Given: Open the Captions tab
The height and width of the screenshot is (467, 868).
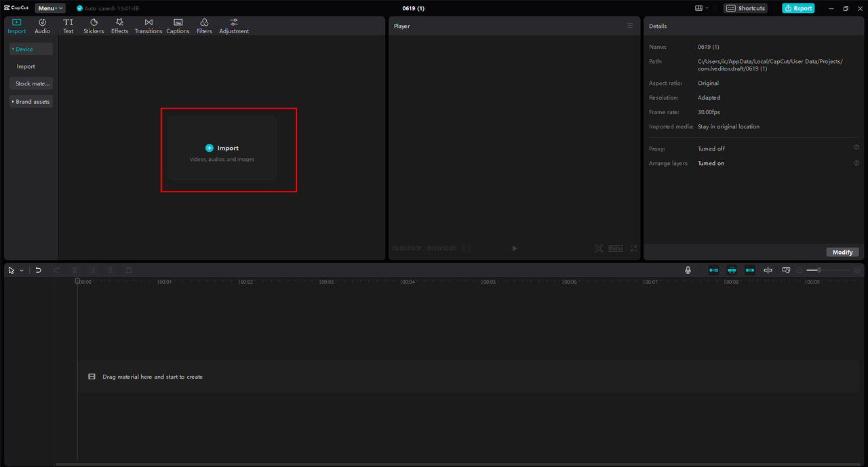Looking at the screenshot, I should click(178, 26).
